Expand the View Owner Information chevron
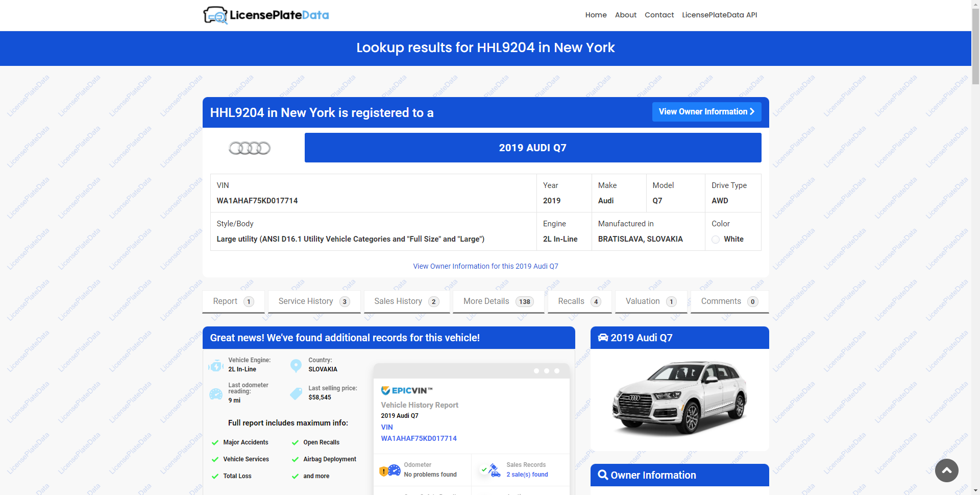The height and width of the screenshot is (495, 980). coord(752,111)
